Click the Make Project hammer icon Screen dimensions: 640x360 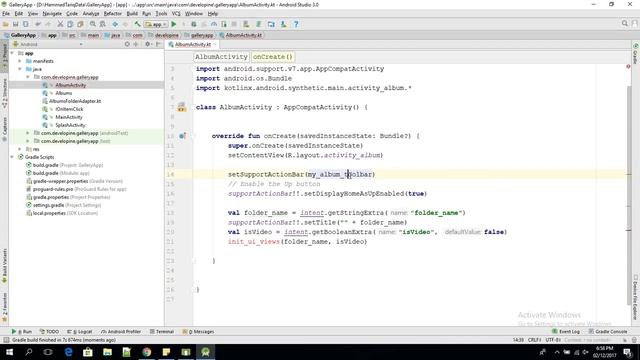tap(138, 24)
